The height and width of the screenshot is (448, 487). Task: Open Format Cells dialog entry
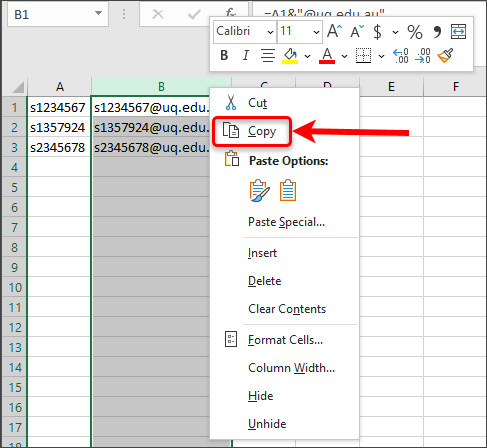[284, 340]
